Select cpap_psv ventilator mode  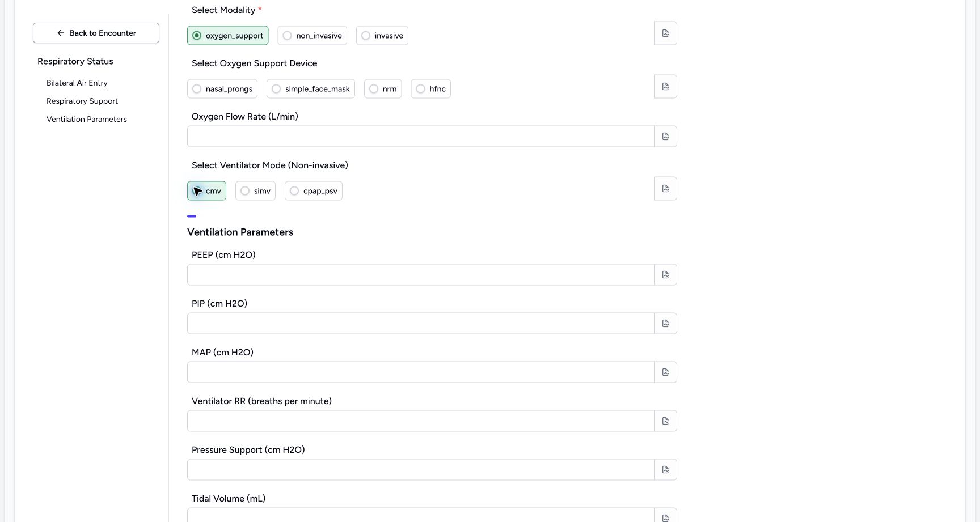coord(314,191)
